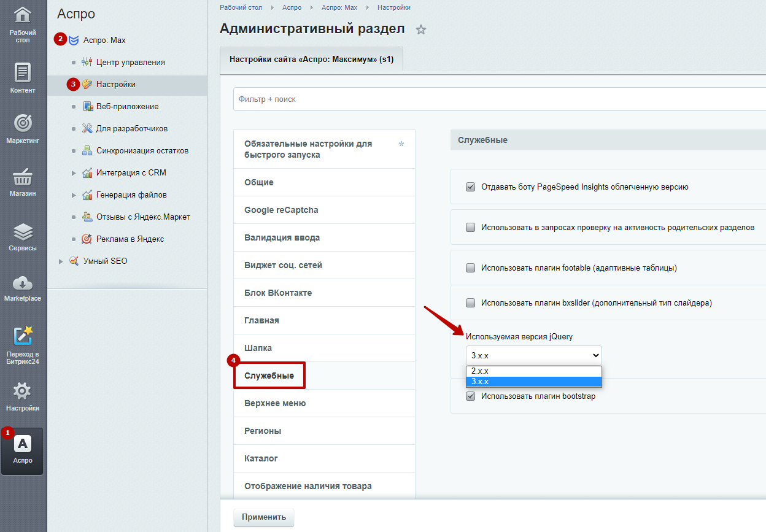This screenshot has width=766, height=532.
Task: Follow the Настройки breadcrumb link
Action: (x=394, y=7)
